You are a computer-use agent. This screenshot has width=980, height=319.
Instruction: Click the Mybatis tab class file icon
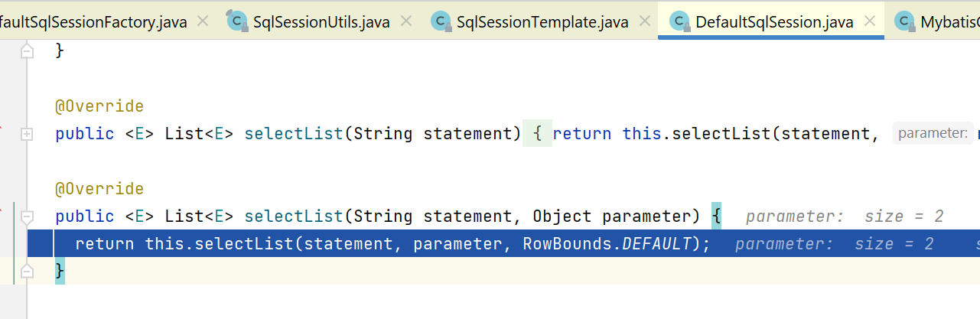pos(905,21)
